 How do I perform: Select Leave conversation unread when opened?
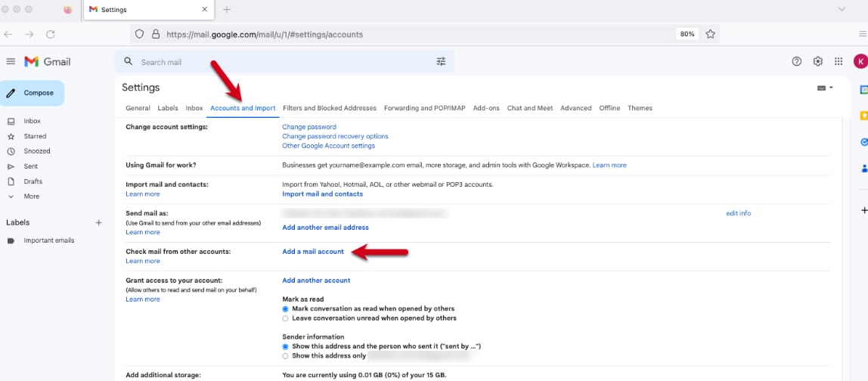point(286,318)
